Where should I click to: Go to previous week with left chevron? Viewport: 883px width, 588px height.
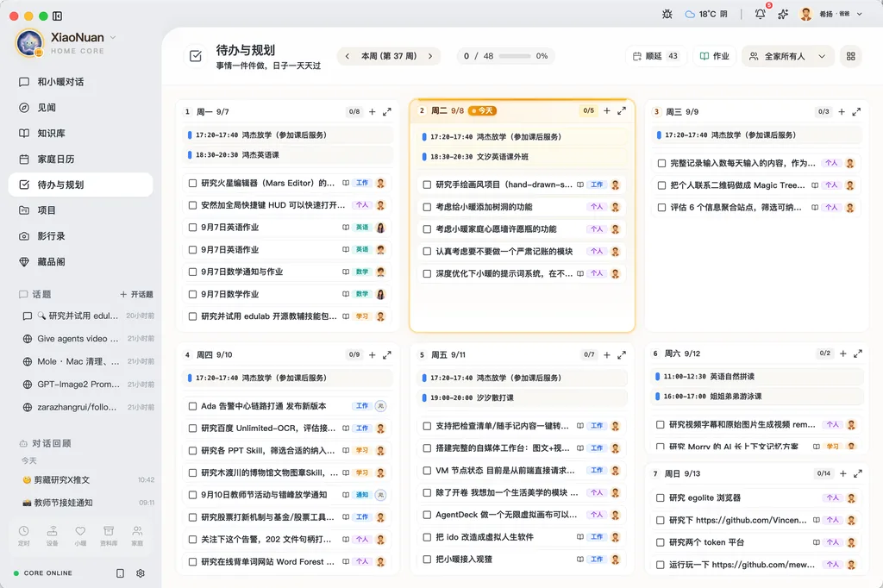pos(348,56)
